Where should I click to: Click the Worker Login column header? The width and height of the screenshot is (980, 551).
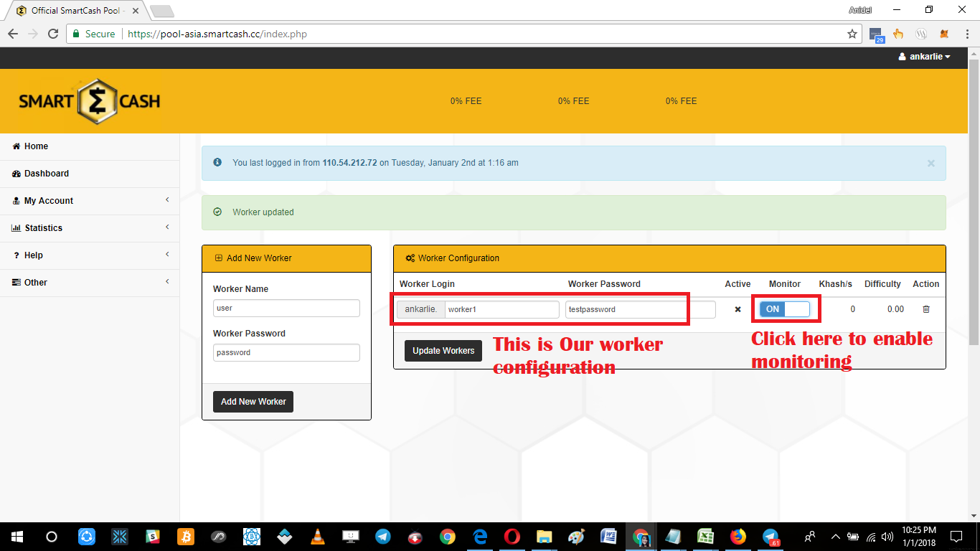coord(427,284)
